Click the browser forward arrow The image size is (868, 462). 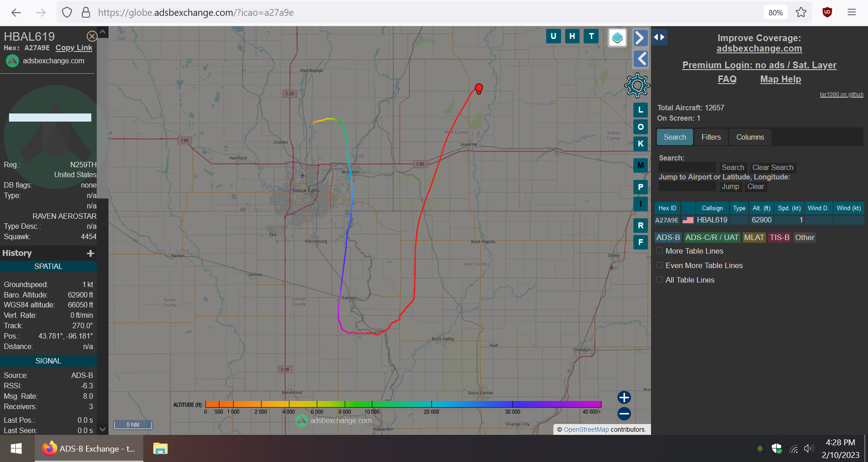click(41, 13)
